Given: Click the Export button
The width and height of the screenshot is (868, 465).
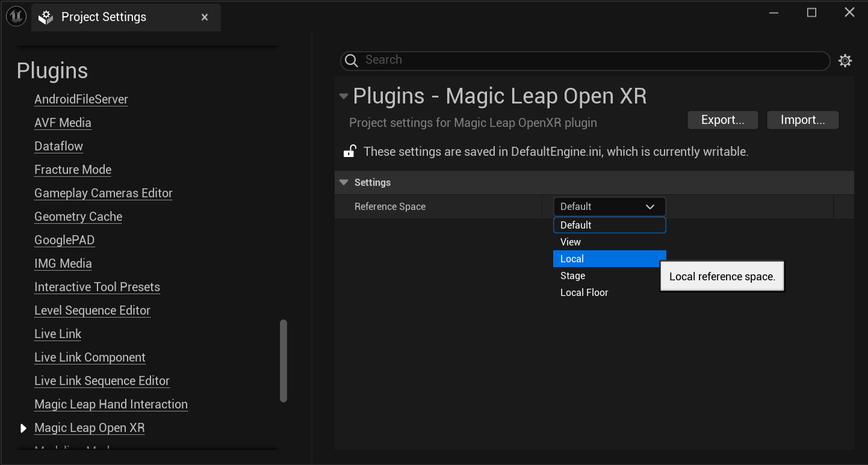Looking at the screenshot, I should tap(722, 120).
